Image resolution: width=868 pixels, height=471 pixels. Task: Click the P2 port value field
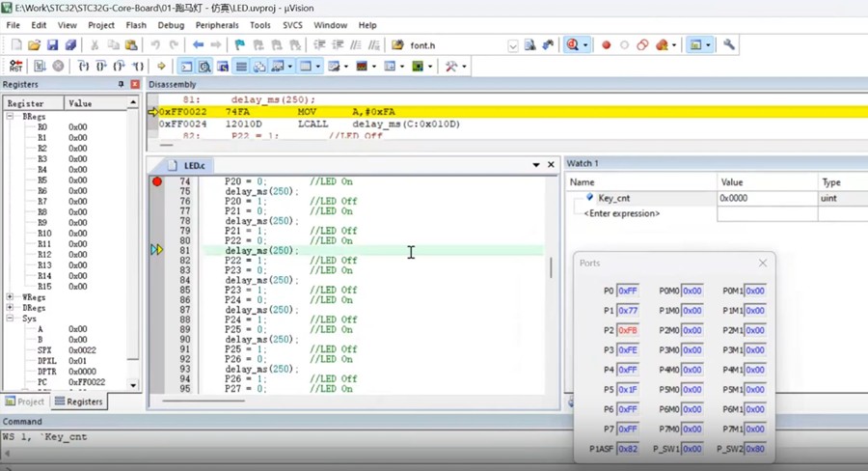click(627, 330)
